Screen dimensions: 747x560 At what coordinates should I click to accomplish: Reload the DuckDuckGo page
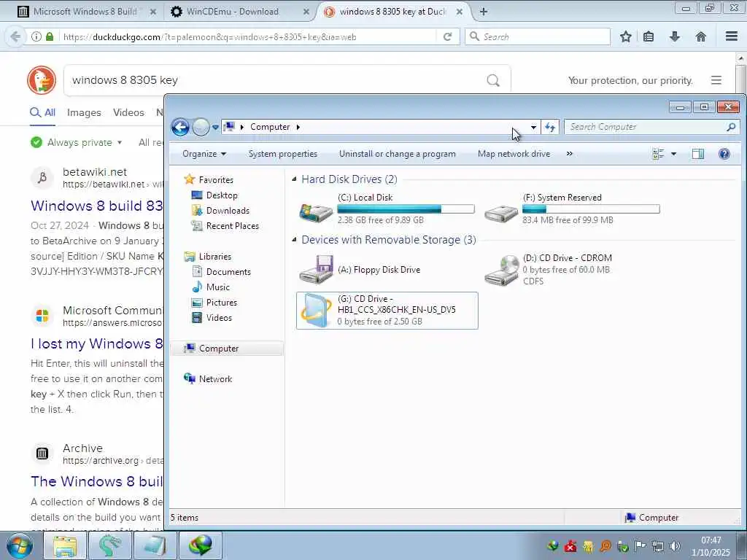447,36
